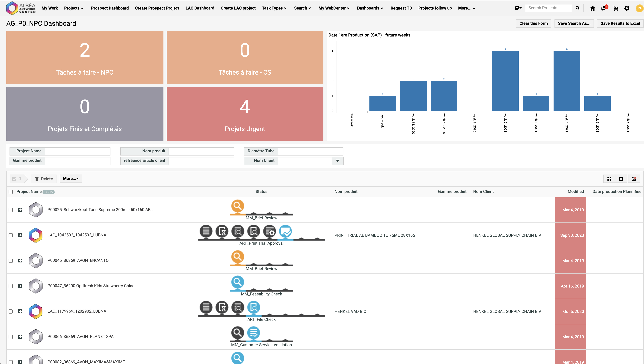
Task: Tick checkbox for LAC_1042532_1042533_LUBNA row
Action: (x=10, y=235)
